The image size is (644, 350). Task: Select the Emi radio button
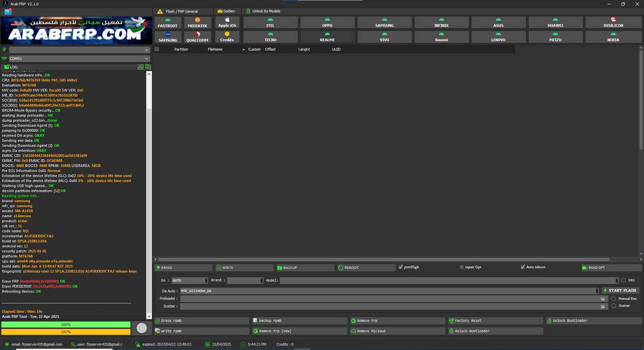[623, 280]
